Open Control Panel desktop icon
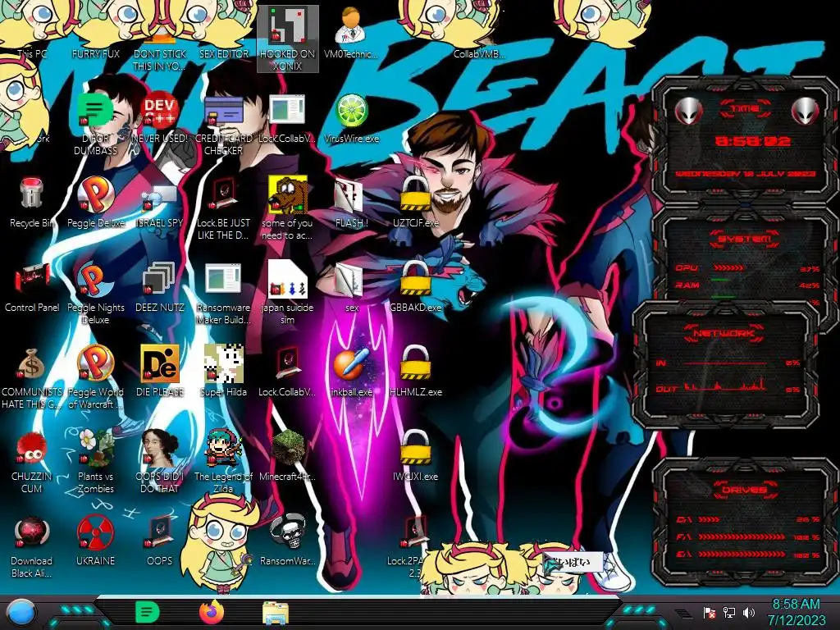840x630 pixels. [x=32, y=288]
